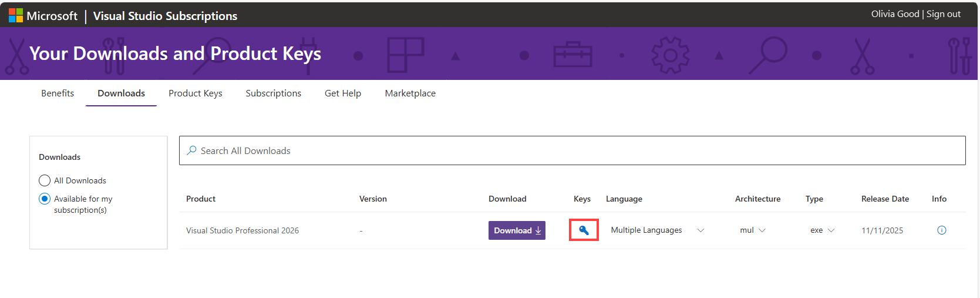Screen dimensions: 980x298
Task: Select Available for my subscription(s) option
Action: 45,199
